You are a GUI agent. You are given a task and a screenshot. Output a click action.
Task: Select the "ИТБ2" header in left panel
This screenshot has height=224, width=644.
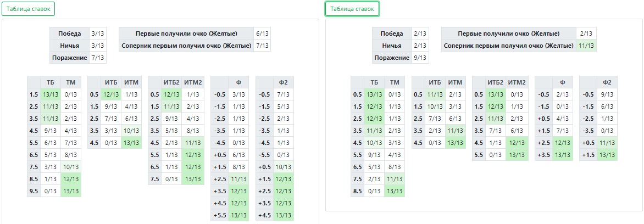[x=171, y=82]
